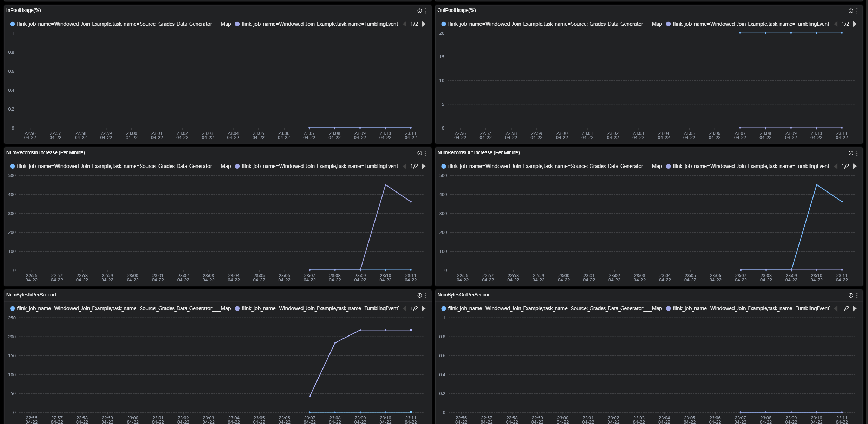The width and height of the screenshot is (868, 424).
Task: Open three-dot menu of NumBytesOutPerSecond panel
Action: (x=857, y=295)
